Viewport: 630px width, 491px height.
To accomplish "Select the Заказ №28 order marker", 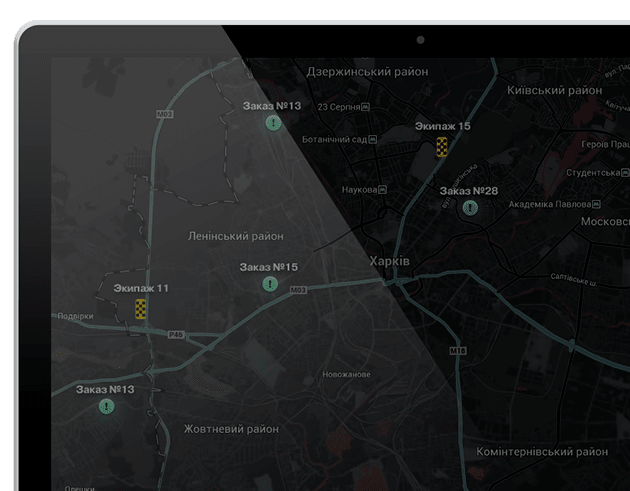I will pos(469,209).
